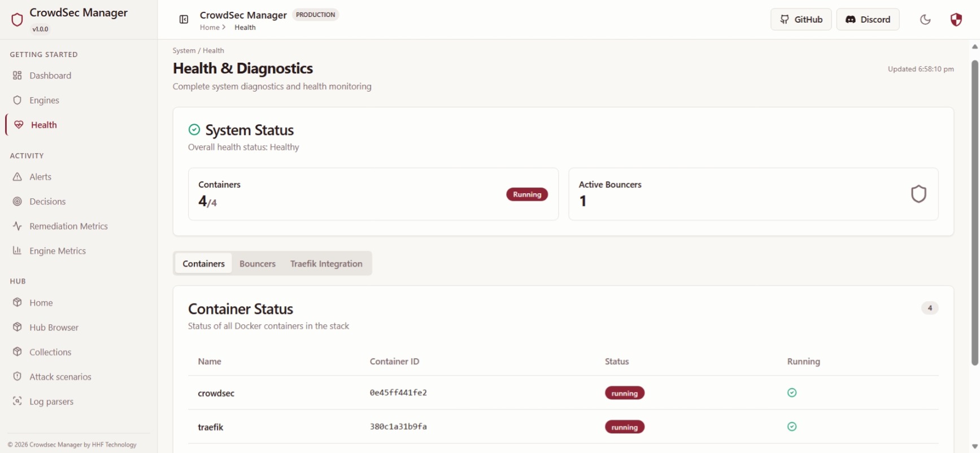Viewport: 980px width, 453px height.
Task: Click the Engine Metrics chart icon
Action: pos(18,251)
